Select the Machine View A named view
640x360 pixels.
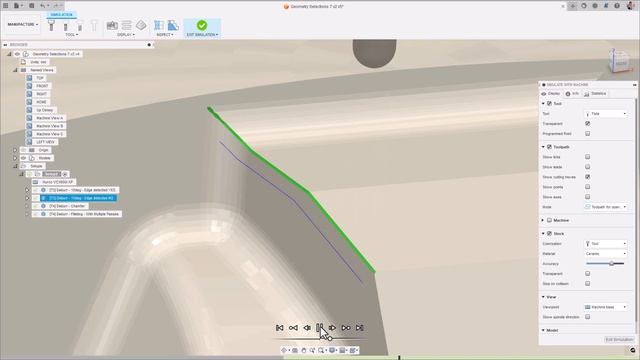(x=49, y=118)
